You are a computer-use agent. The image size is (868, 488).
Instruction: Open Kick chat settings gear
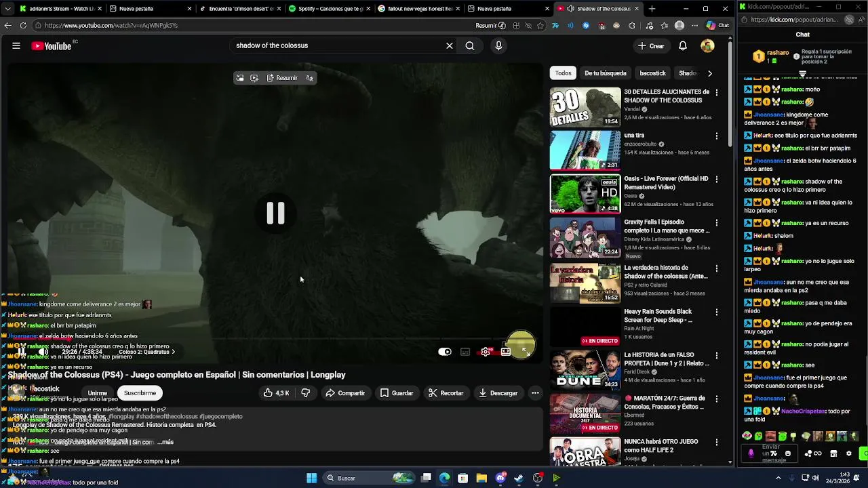(x=849, y=453)
